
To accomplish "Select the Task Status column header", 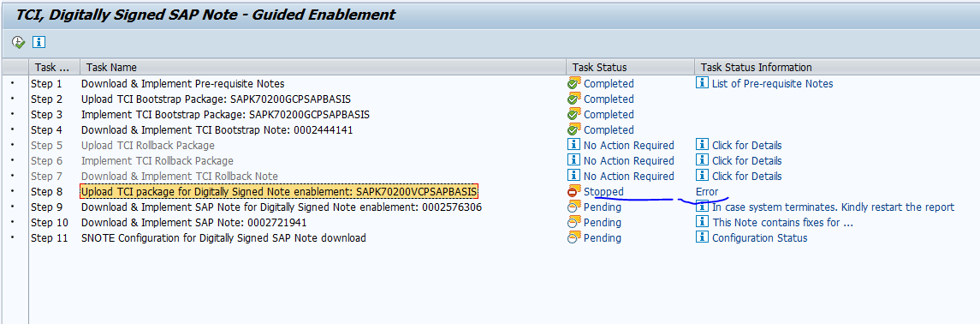I will [630, 67].
